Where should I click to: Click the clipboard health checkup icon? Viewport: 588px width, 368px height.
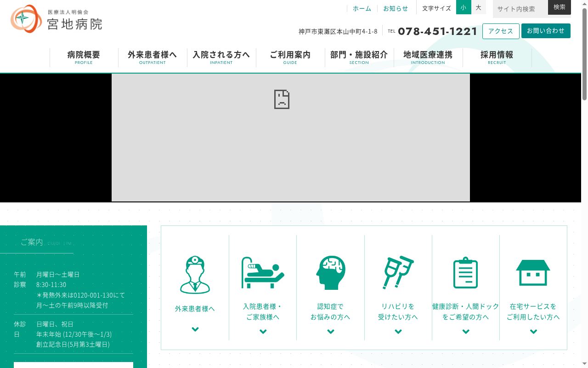pos(466,273)
